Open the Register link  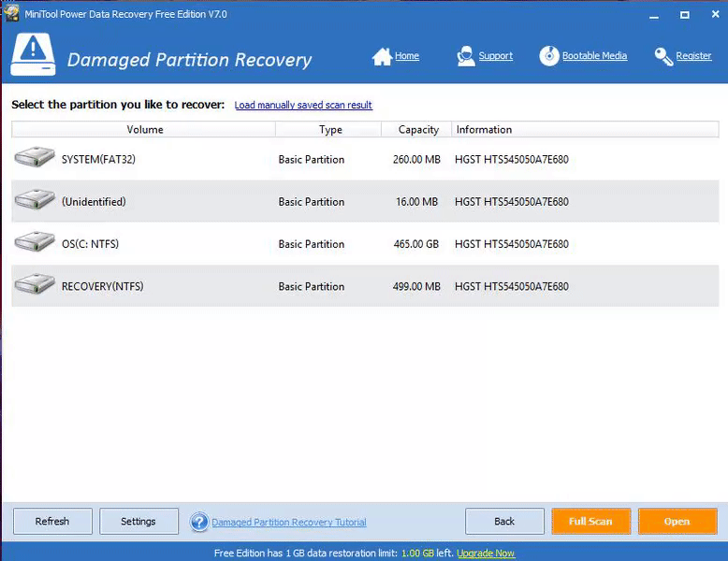(x=693, y=56)
